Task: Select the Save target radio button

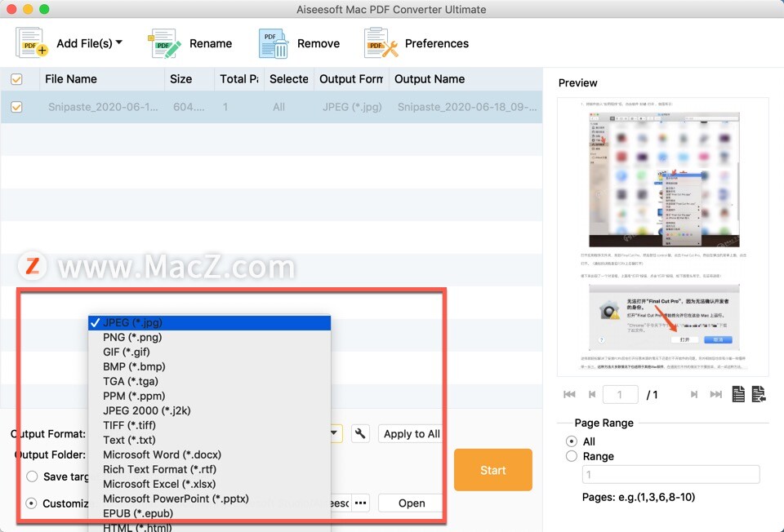Action: [x=32, y=477]
